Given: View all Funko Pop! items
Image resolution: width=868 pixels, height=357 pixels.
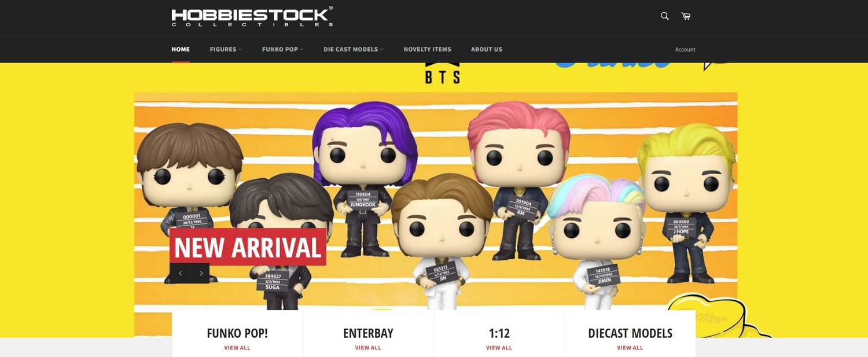Looking at the screenshot, I should click(237, 348).
